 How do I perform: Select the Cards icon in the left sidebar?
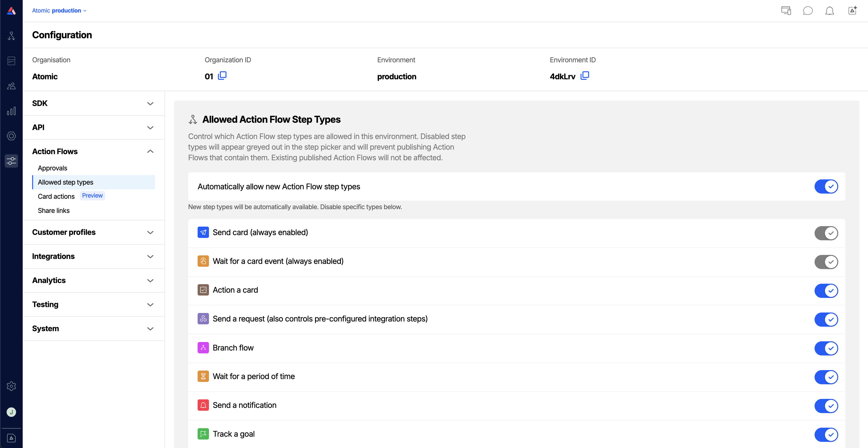[x=11, y=61]
